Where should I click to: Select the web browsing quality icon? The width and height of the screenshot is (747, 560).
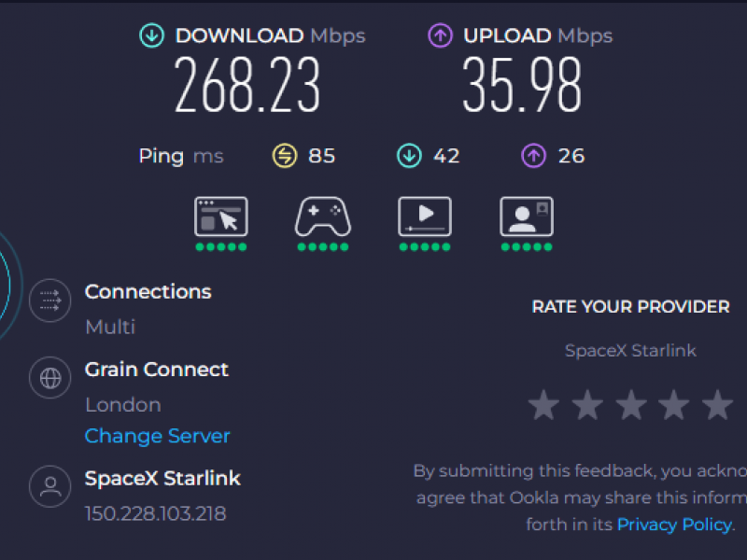pos(221,217)
